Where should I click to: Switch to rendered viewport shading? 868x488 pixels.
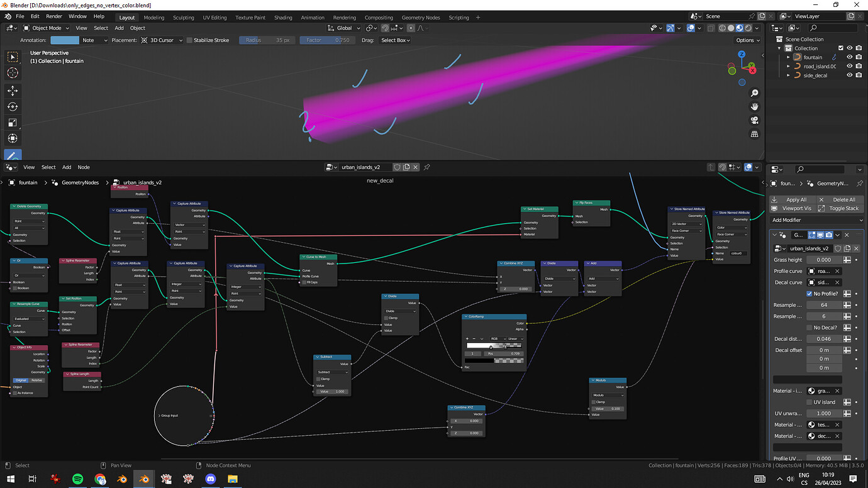(x=747, y=28)
